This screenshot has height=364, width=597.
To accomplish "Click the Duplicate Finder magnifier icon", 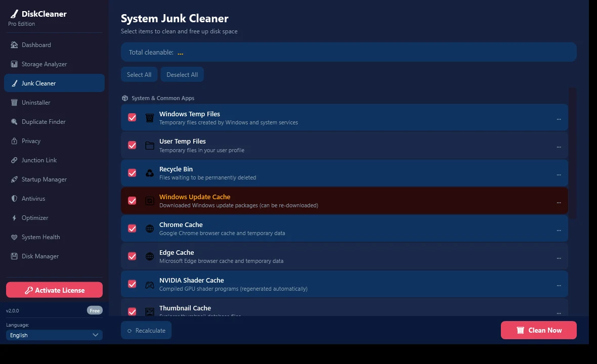I will (x=14, y=122).
